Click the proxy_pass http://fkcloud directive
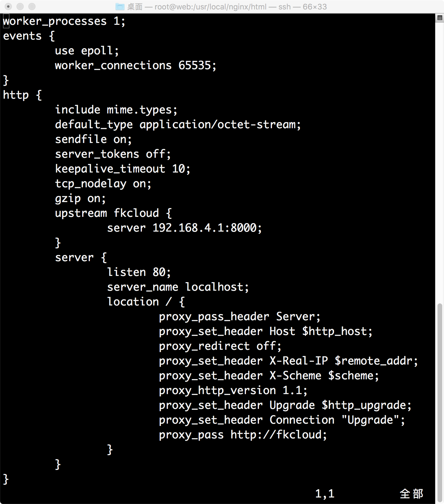The height and width of the screenshot is (504, 444). click(243, 434)
